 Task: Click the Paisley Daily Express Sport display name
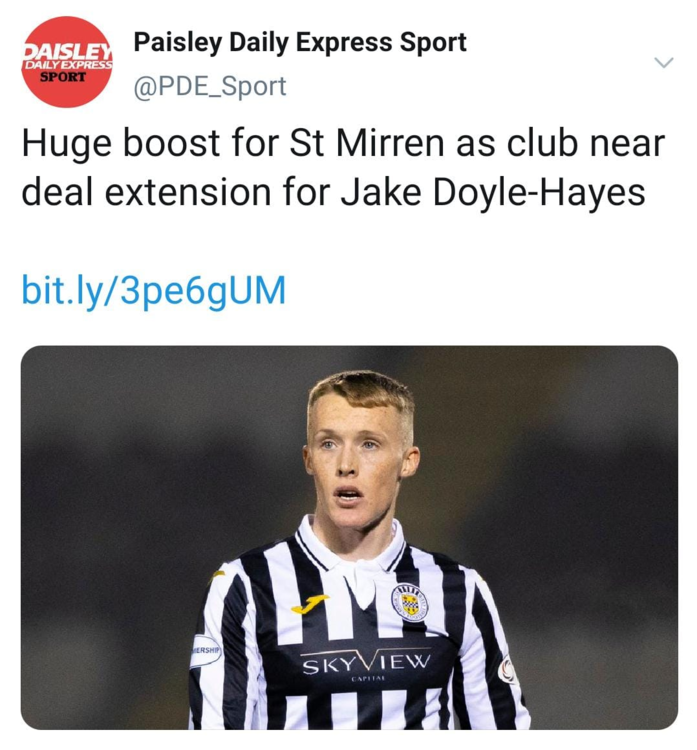coord(300,43)
